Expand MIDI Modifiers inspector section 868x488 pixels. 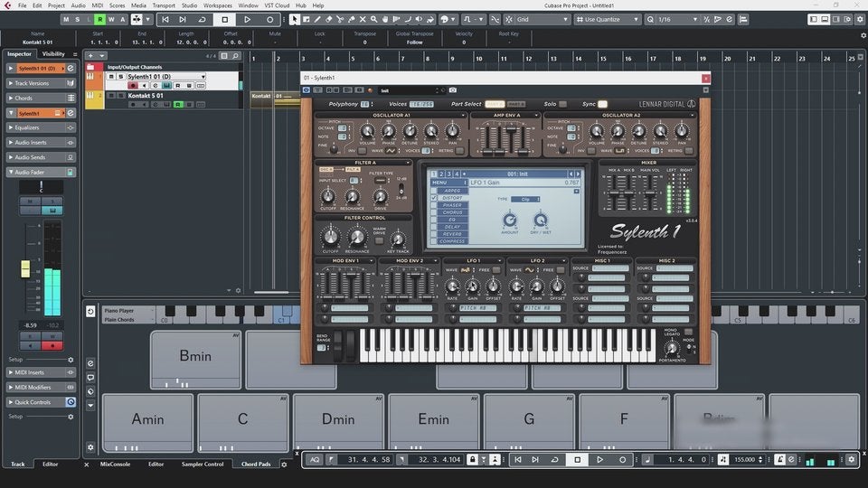(11, 388)
